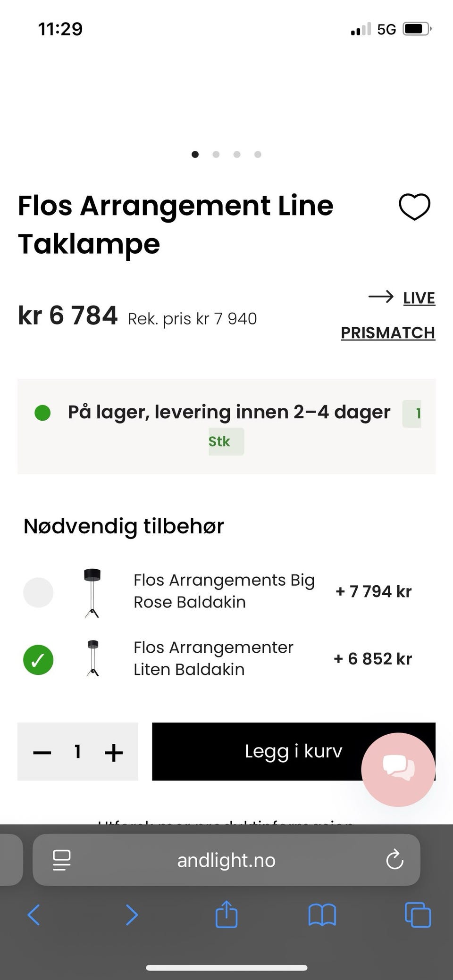
Task: Go back with Safari back arrow
Action: click(34, 915)
